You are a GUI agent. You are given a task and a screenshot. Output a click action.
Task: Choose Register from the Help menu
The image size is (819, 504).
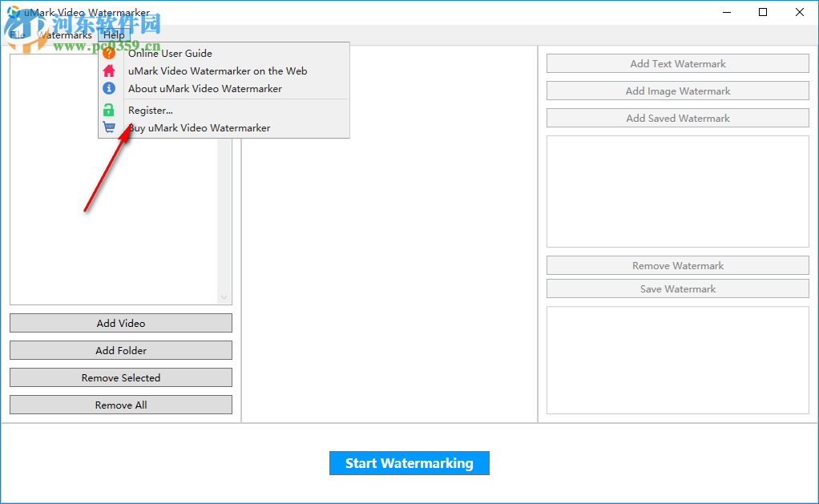click(x=151, y=110)
